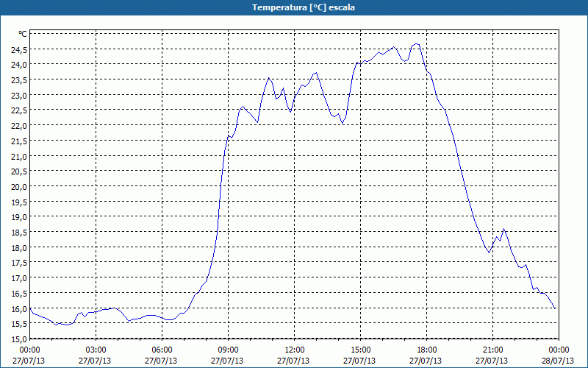Select the 06:00 time label
The height and width of the screenshot is (368, 588).
(x=162, y=350)
